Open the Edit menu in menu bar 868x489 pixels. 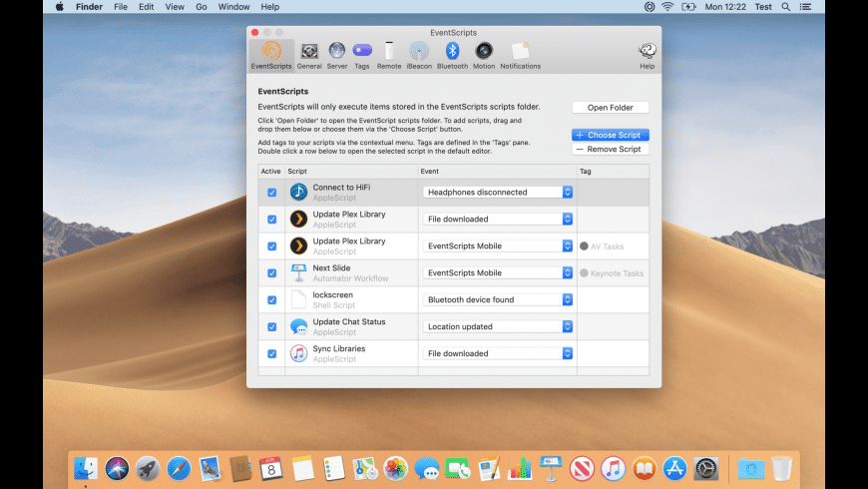click(x=147, y=7)
